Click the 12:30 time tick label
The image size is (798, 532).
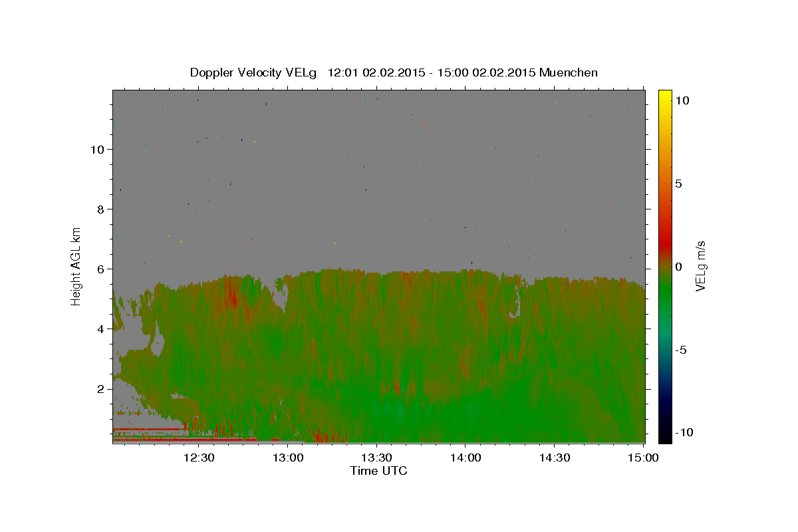coord(199,458)
